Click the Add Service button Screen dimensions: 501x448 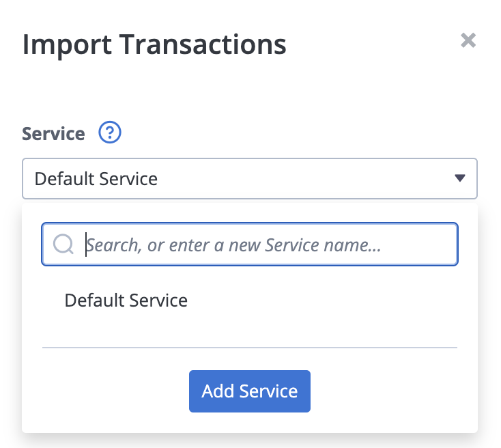[x=250, y=391]
